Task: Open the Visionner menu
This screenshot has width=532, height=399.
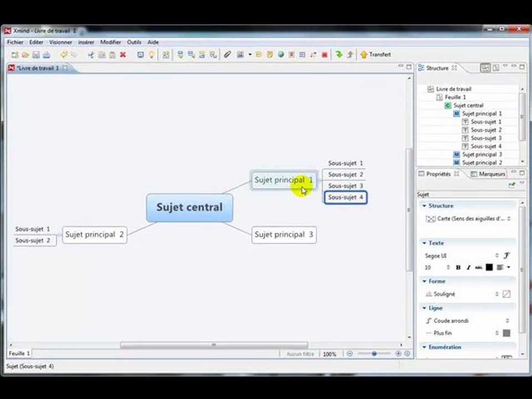Action: [x=60, y=42]
